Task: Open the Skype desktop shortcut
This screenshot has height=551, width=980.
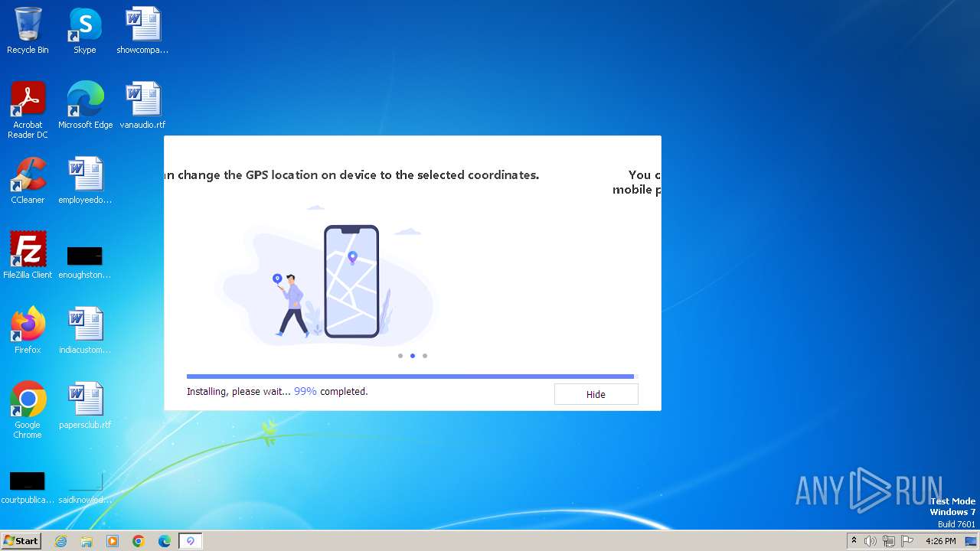Action: point(85,31)
